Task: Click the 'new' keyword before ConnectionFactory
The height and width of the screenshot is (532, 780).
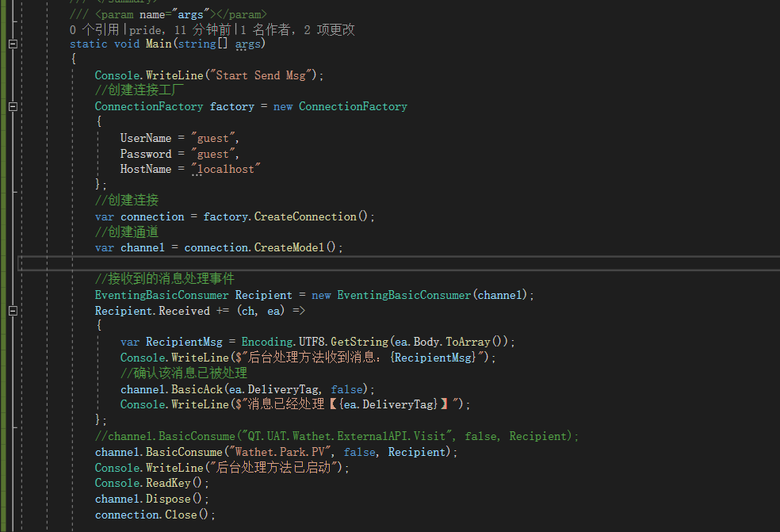Action: click(x=282, y=106)
